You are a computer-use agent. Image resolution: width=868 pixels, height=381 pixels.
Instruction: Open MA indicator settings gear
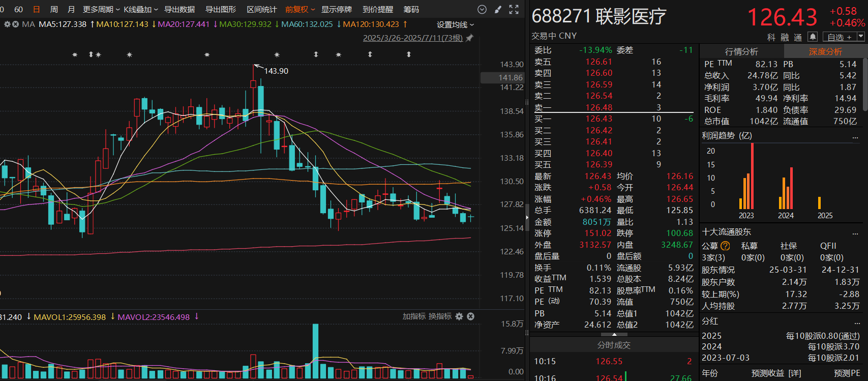tap(7, 24)
